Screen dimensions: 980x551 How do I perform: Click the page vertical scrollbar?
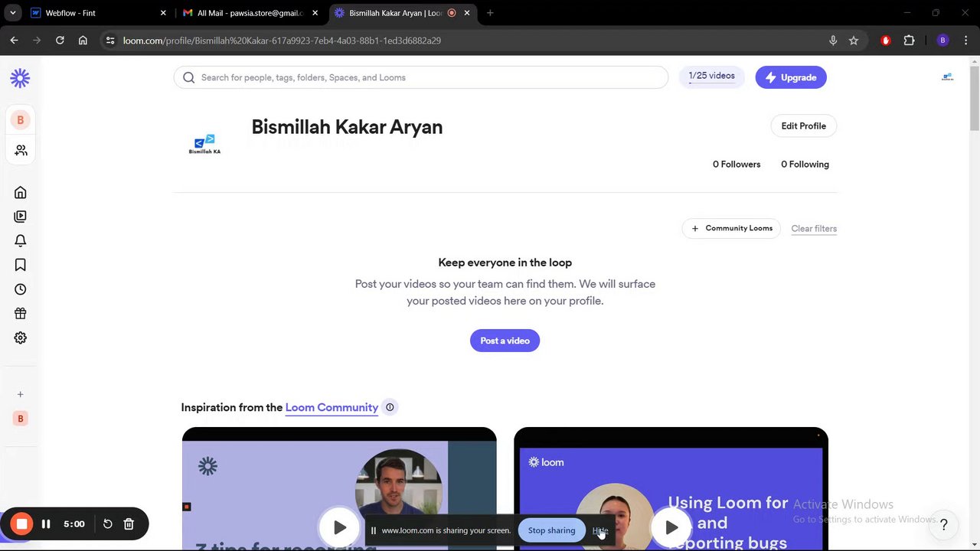tap(974, 99)
